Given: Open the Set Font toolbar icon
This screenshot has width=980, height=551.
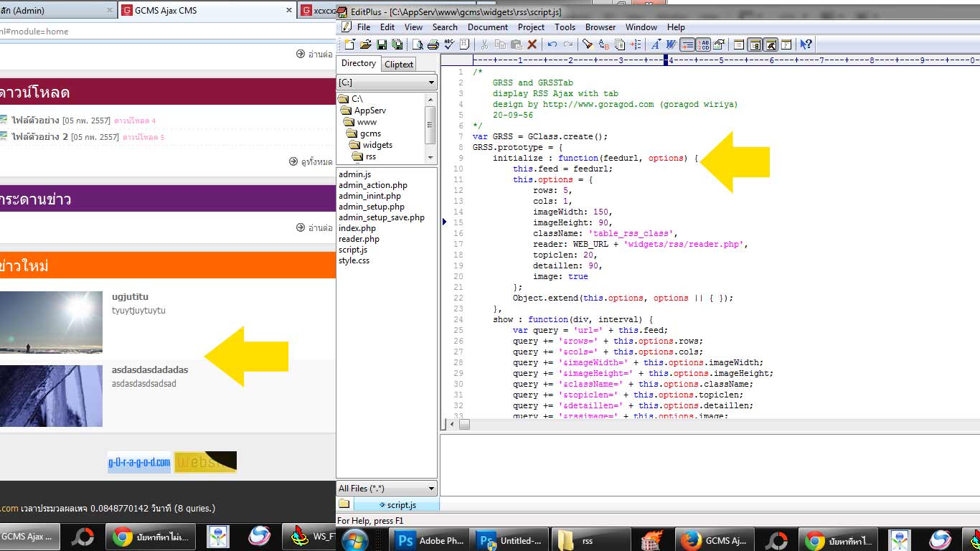Looking at the screenshot, I should [x=655, y=44].
